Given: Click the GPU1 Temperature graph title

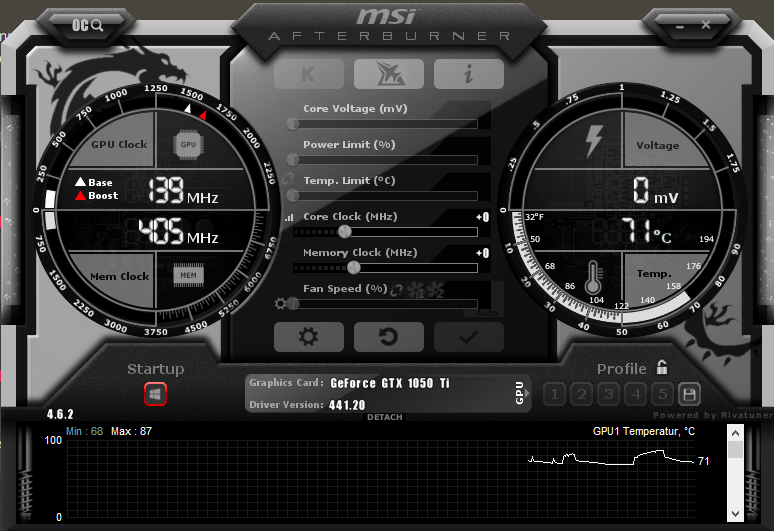Looking at the screenshot, I should [643, 431].
